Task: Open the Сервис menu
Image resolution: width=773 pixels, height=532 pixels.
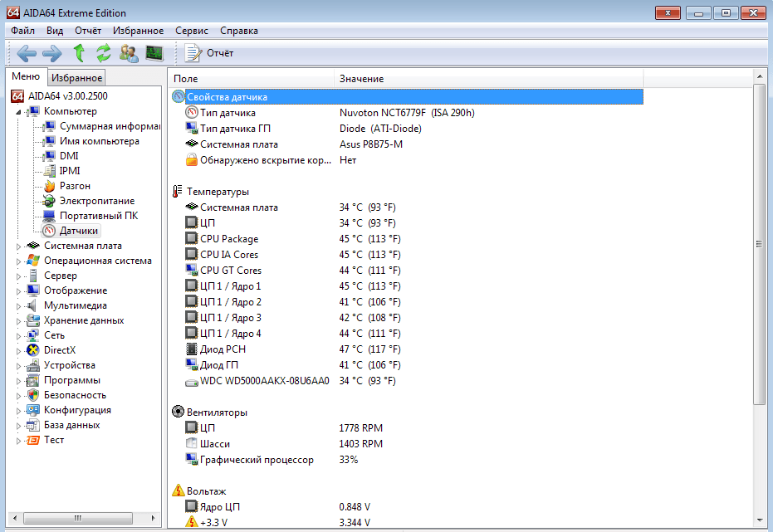Action: click(x=192, y=31)
